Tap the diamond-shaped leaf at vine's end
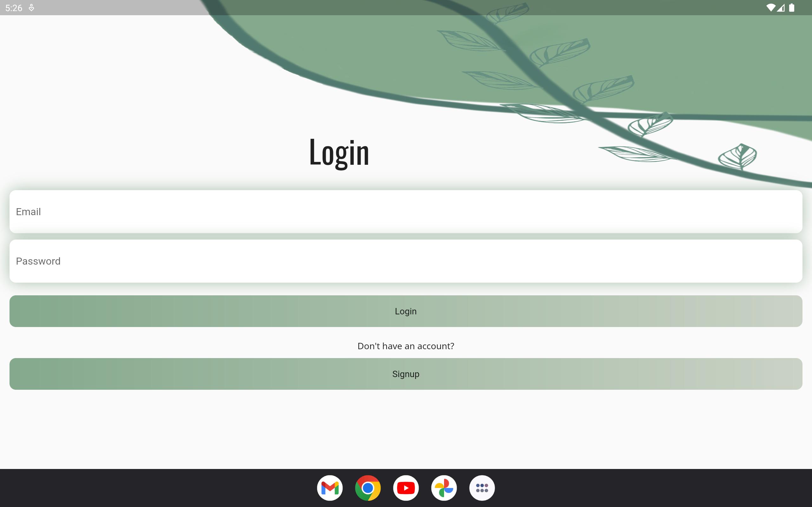The image size is (812, 507). coord(738,156)
